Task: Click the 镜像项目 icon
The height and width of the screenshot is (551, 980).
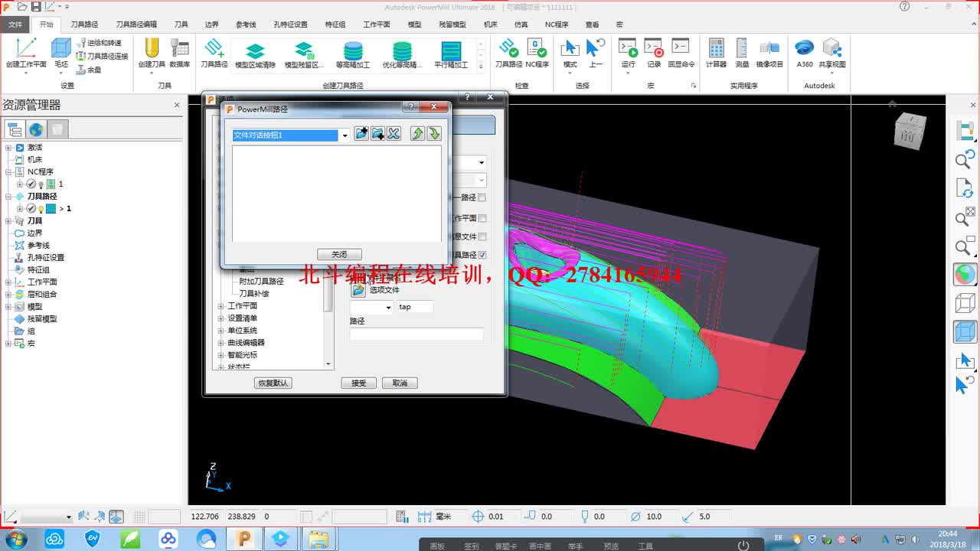Action: [x=769, y=54]
